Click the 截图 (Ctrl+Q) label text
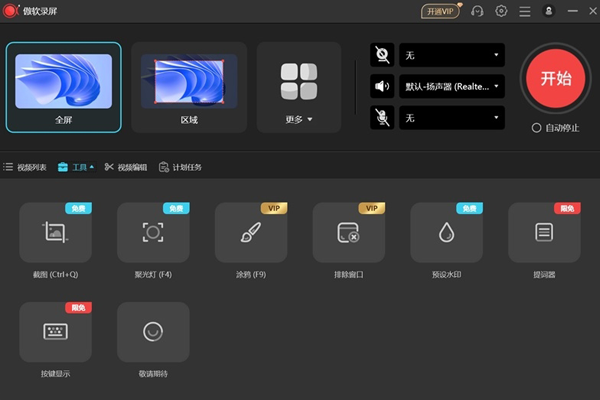Image resolution: width=600 pixels, height=400 pixels. pyautogui.click(x=55, y=274)
